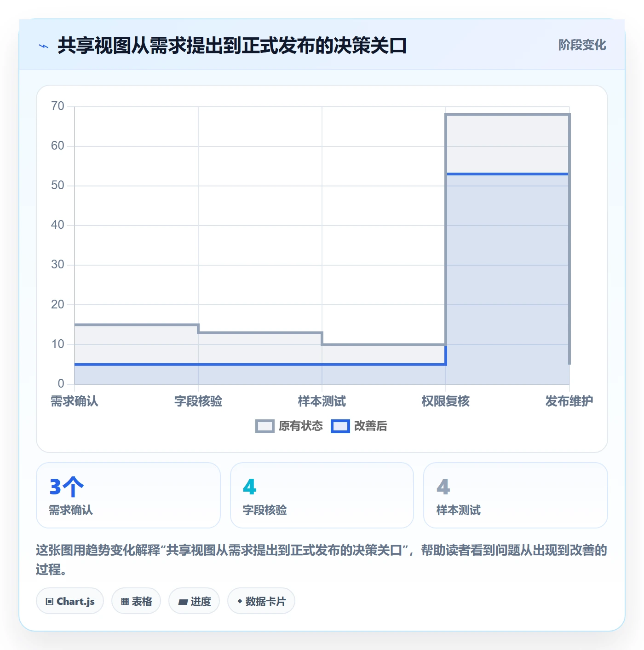The width and height of the screenshot is (644, 650).
Task: Click the 表格 tag grid icon
Action: [x=125, y=602]
